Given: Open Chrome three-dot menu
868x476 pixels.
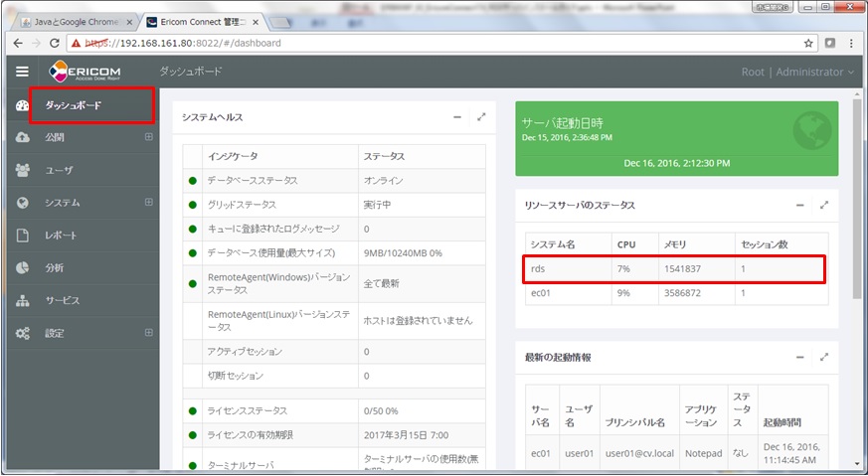Looking at the screenshot, I should 851,44.
